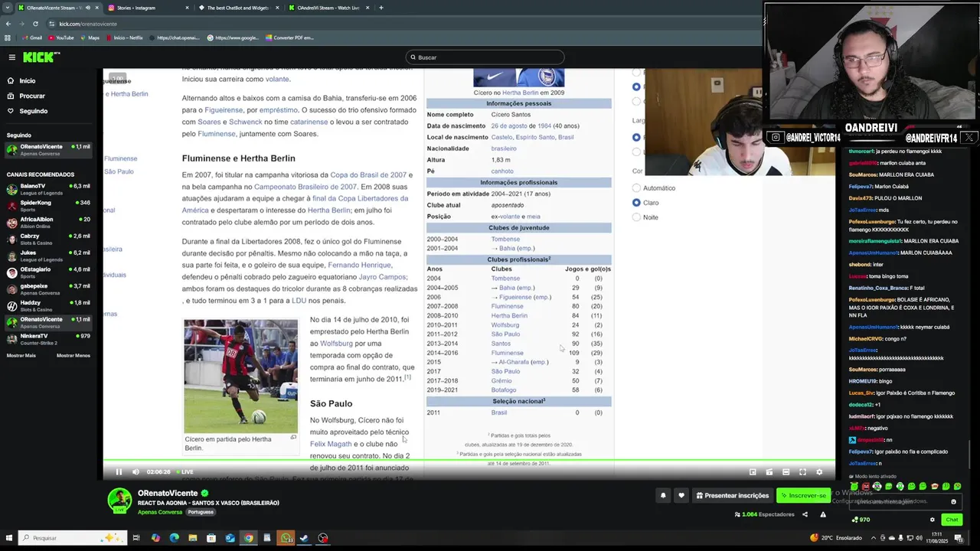Screen dimensions: 980x551
Task: Open File Explorer from the taskbar
Action: (192, 538)
